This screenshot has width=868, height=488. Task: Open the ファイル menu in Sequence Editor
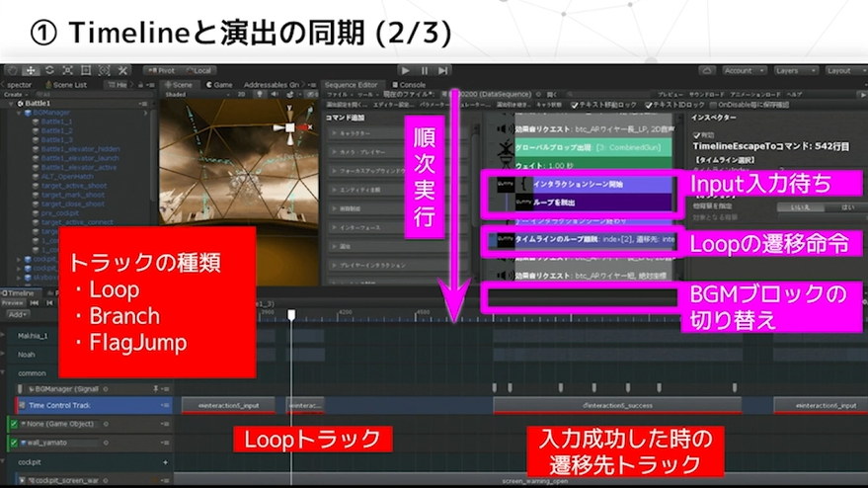pyautogui.click(x=338, y=95)
